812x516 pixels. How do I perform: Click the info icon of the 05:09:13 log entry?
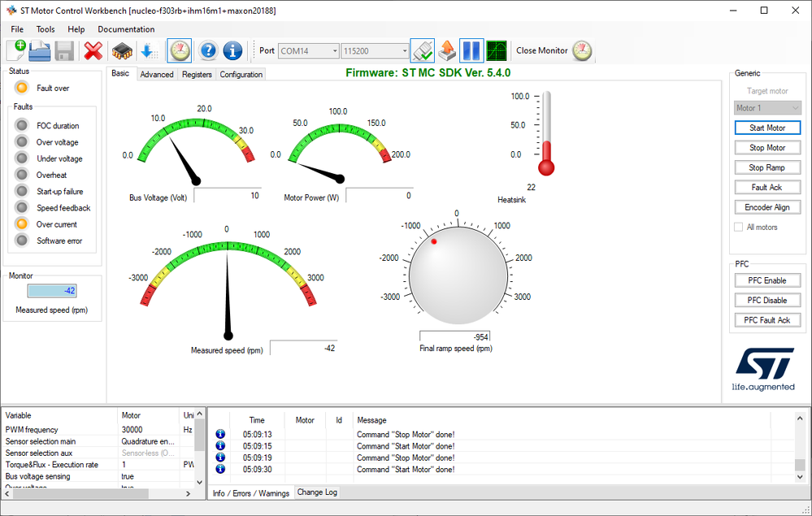(x=220, y=434)
